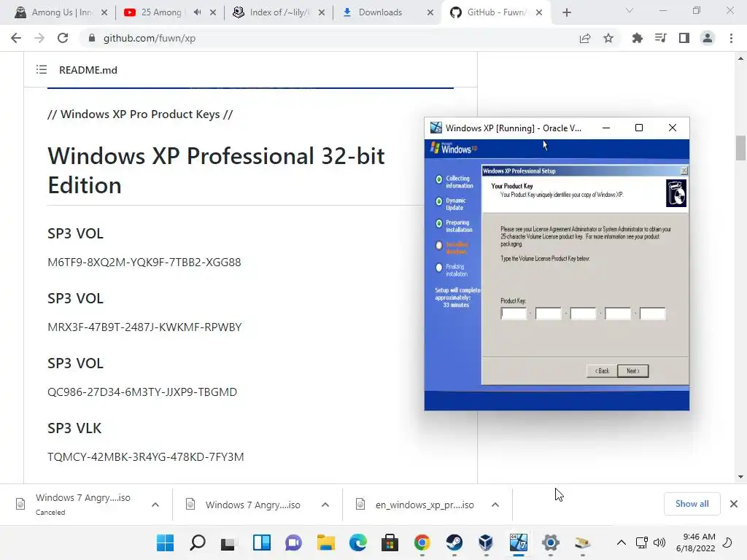Open the Chrome profile avatar
747x560 pixels.
(708, 38)
